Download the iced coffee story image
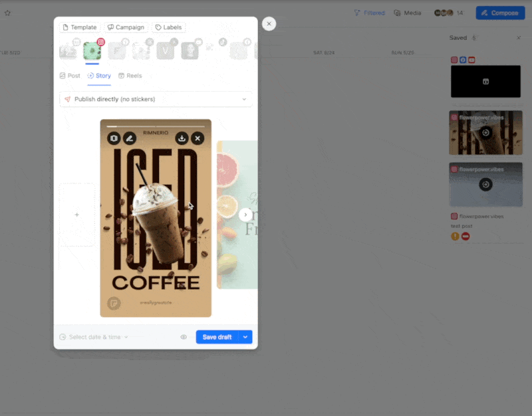The width and height of the screenshot is (532, 416). (182, 138)
